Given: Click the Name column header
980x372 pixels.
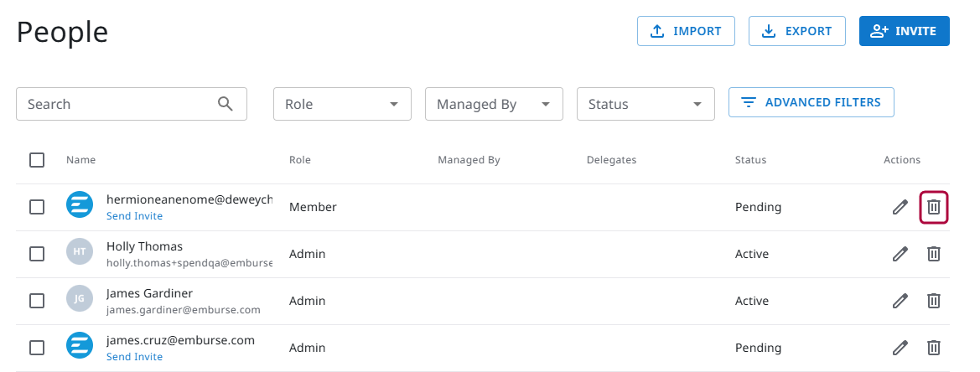Looking at the screenshot, I should point(81,160).
